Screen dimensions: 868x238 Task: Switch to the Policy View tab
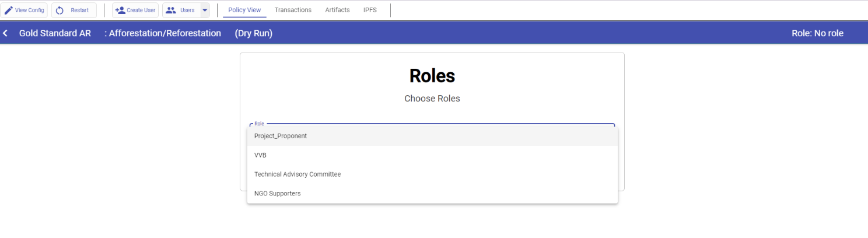(244, 10)
